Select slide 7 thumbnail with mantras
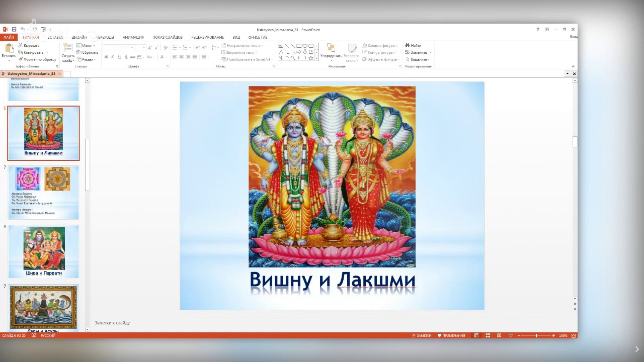This screenshot has width=644, height=362. tap(43, 193)
